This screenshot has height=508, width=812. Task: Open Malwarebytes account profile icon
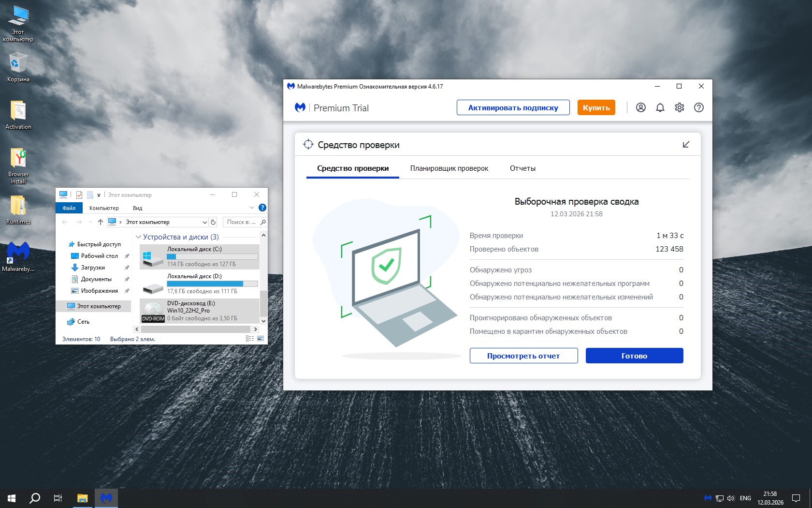coord(640,107)
